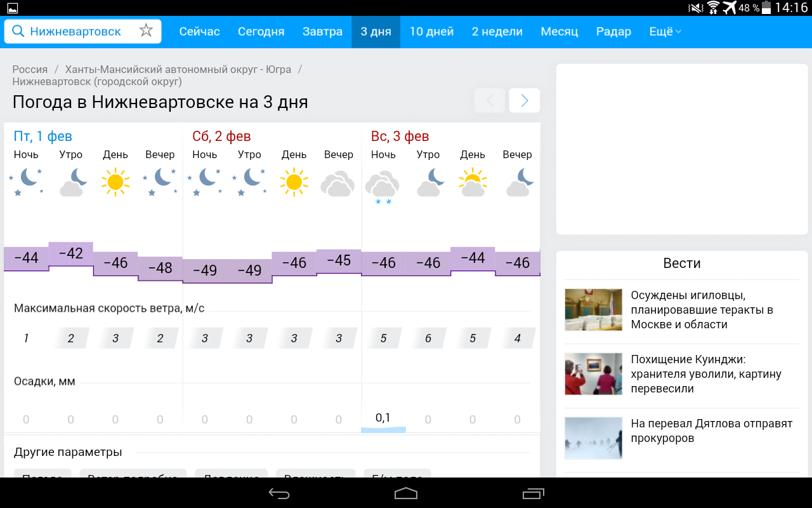This screenshot has height=508, width=812.
Task: Select the 3 дня tab
Action: pyautogui.click(x=376, y=32)
